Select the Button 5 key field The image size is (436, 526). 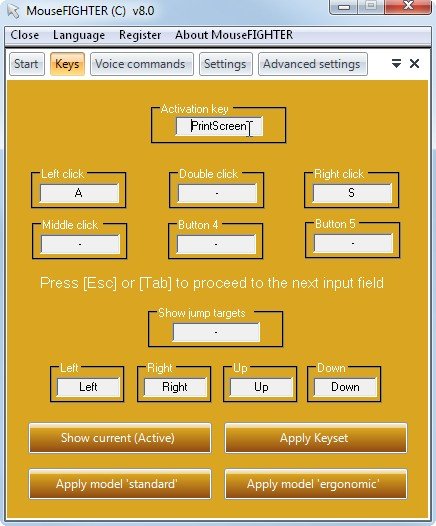(353, 243)
